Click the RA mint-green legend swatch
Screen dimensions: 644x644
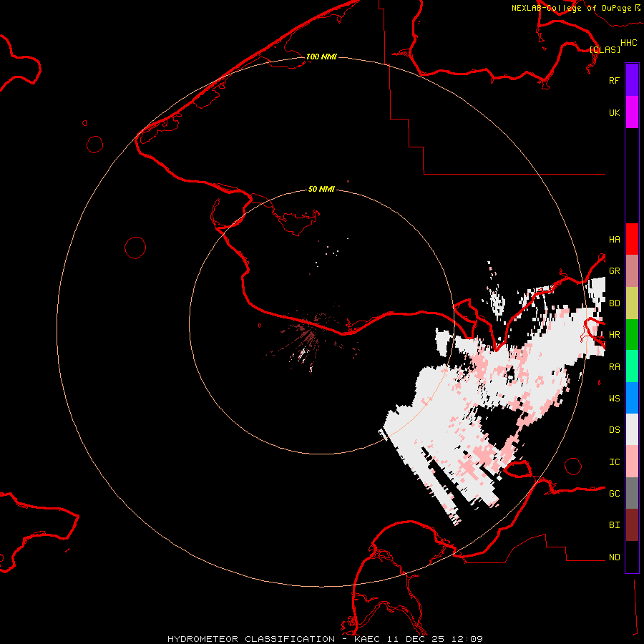tap(632, 366)
